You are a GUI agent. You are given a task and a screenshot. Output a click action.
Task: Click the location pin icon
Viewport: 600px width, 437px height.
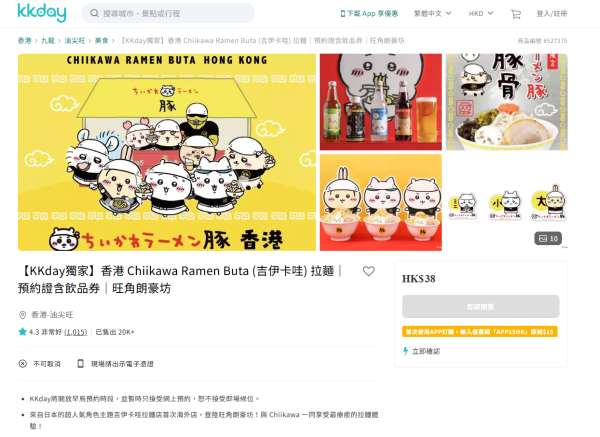[x=22, y=315]
